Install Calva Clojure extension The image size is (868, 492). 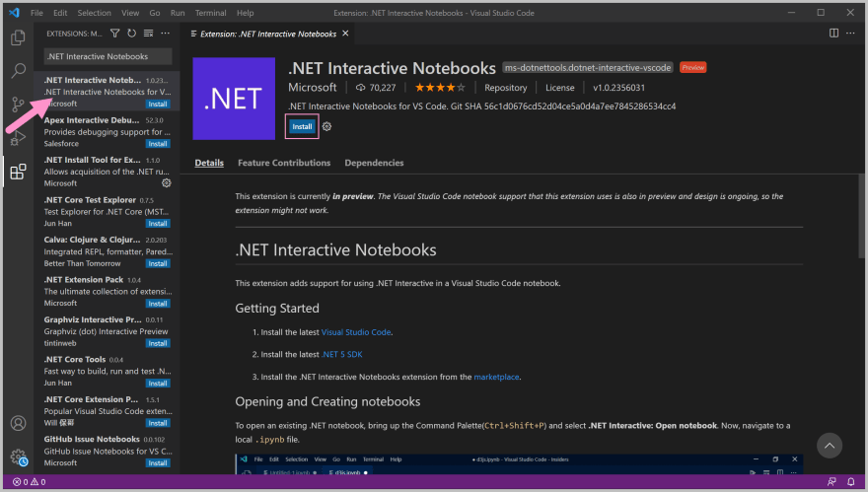pos(158,263)
